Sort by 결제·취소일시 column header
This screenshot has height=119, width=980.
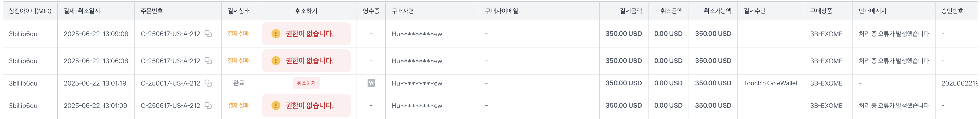pyautogui.click(x=82, y=11)
